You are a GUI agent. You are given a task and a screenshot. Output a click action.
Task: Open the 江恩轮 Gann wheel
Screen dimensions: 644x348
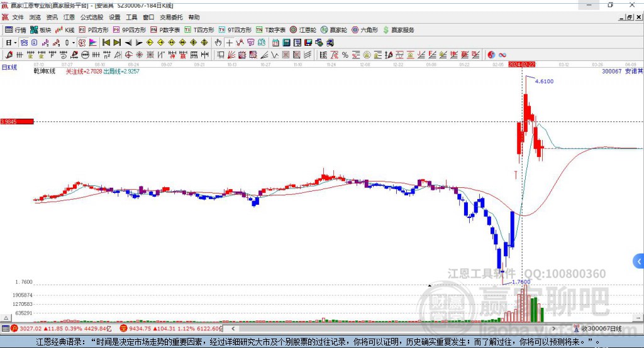(x=303, y=30)
